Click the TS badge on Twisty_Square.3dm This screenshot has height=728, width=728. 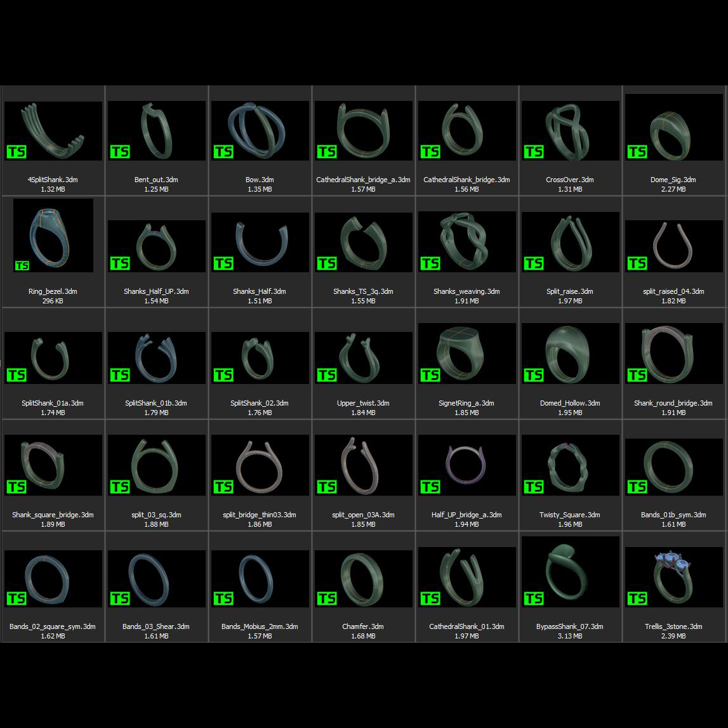(533, 487)
